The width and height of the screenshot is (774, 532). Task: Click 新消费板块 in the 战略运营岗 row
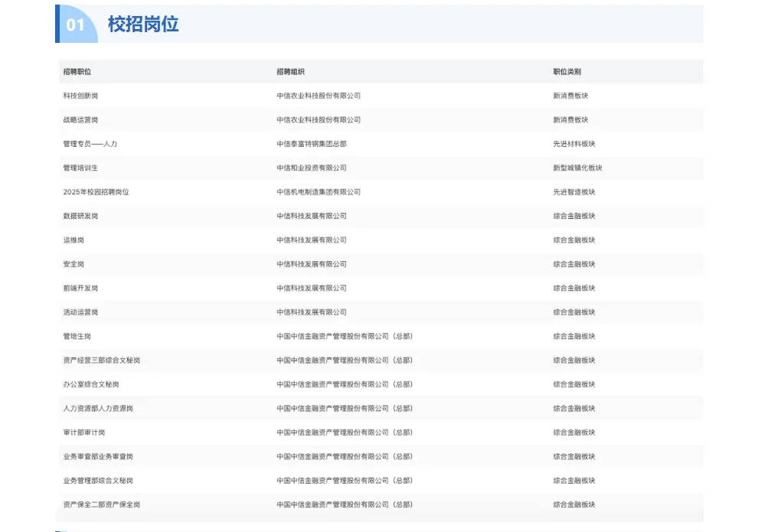pos(570,120)
